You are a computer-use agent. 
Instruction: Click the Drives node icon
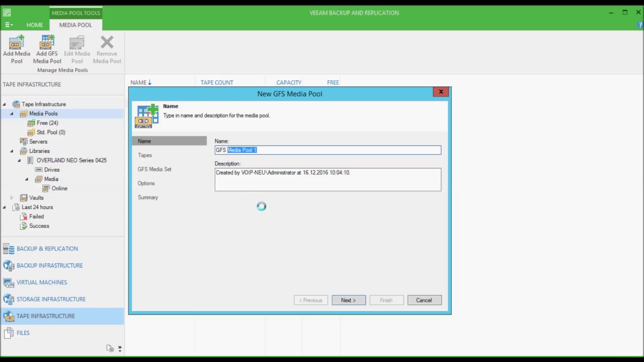(x=39, y=170)
